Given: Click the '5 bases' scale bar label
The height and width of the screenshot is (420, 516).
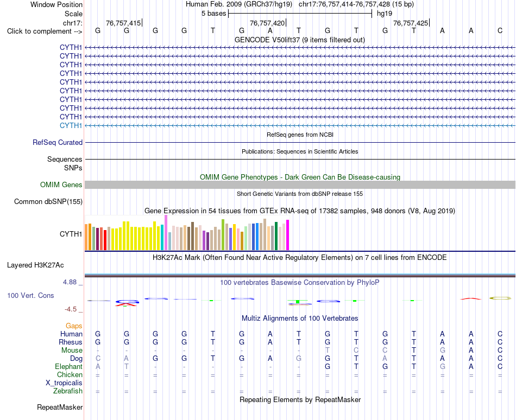Looking at the screenshot, I should tap(214, 14).
